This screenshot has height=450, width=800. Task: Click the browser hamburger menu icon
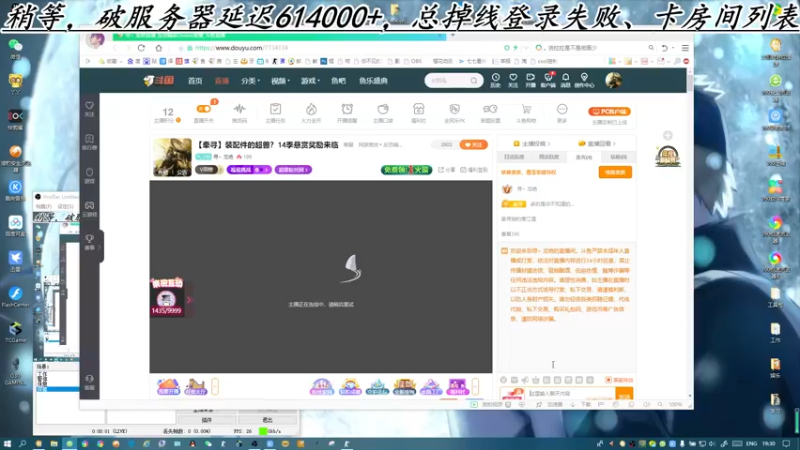coord(685,48)
